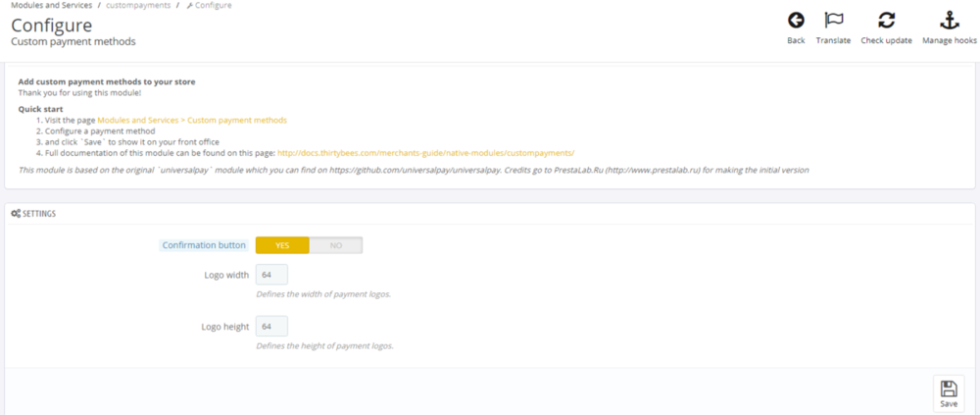The width and height of the screenshot is (980, 415).
Task: Set Confirmation button to YES
Action: click(282, 245)
